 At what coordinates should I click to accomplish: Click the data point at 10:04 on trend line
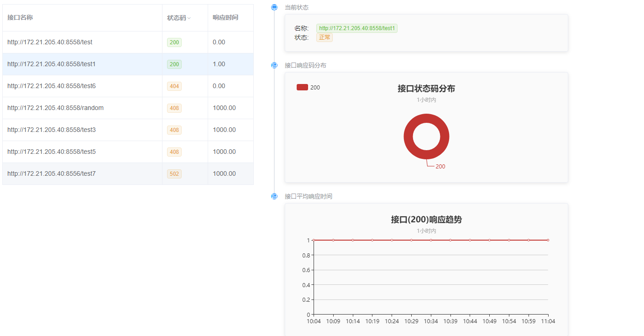coord(314,240)
